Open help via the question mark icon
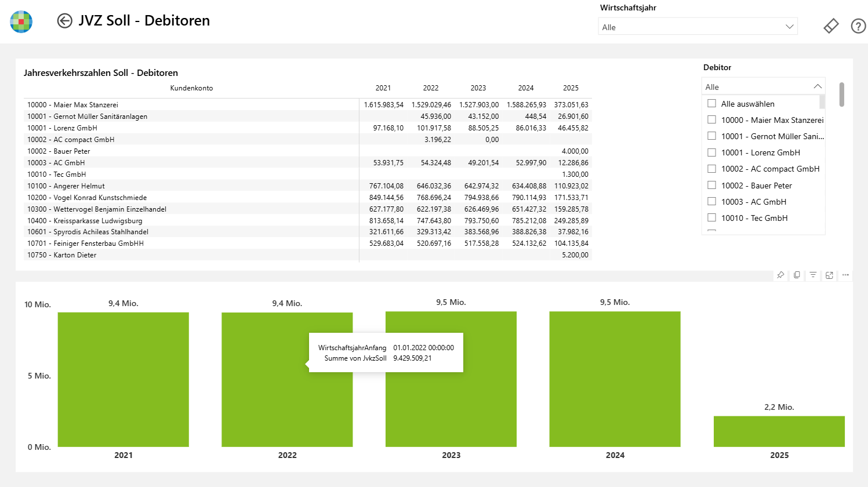 858,26
